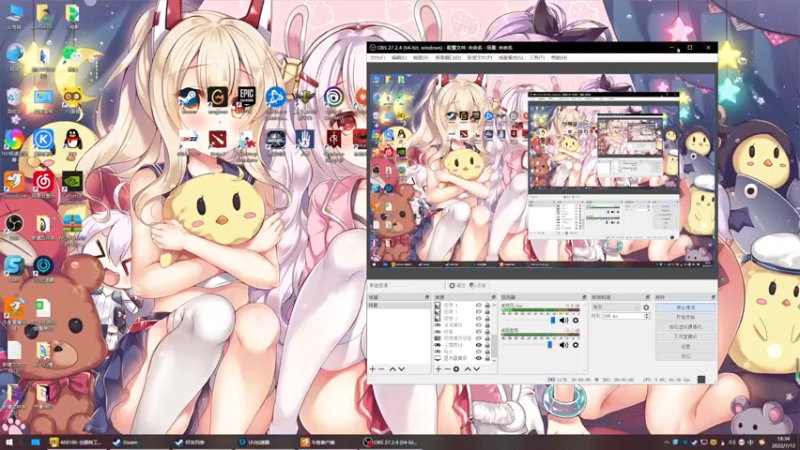The width and height of the screenshot is (800, 450).
Task: Open DouyuLive desktop shortcut
Action: (14, 184)
